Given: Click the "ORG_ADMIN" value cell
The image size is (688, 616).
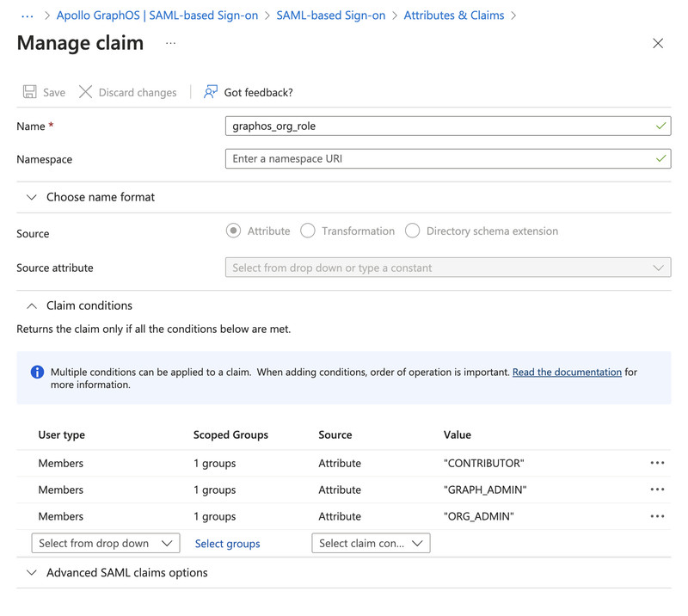Looking at the screenshot, I should (x=479, y=516).
